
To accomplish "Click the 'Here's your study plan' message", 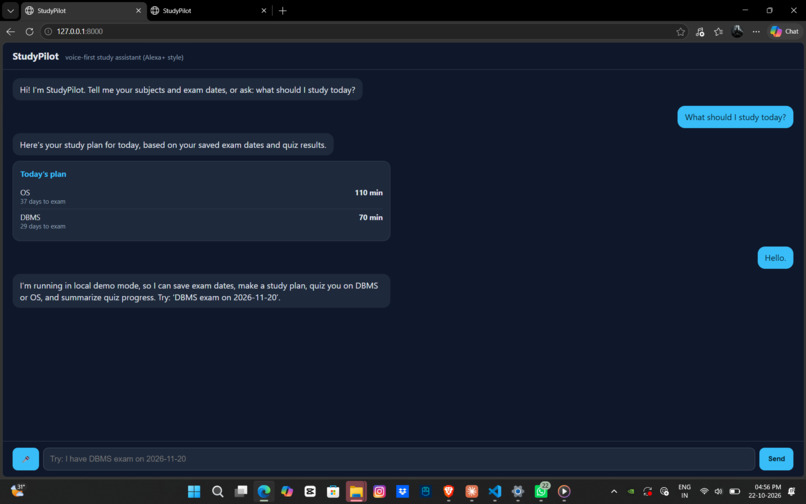I will tap(173, 145).
